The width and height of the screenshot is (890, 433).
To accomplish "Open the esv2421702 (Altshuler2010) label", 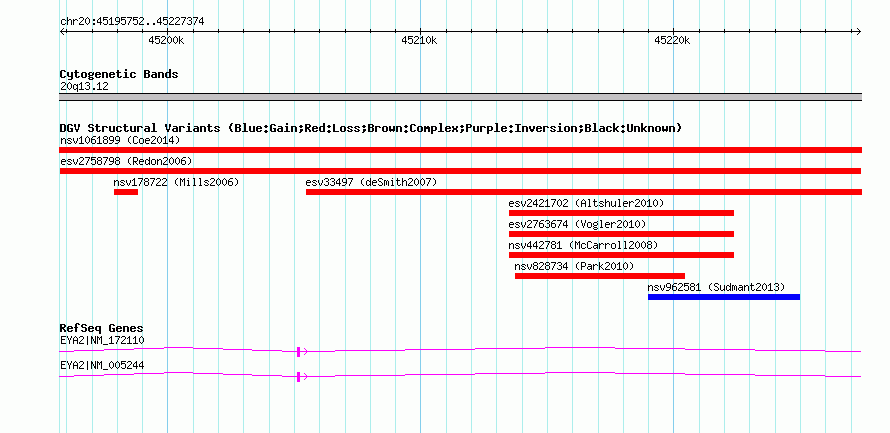I will tap(586, 203).
